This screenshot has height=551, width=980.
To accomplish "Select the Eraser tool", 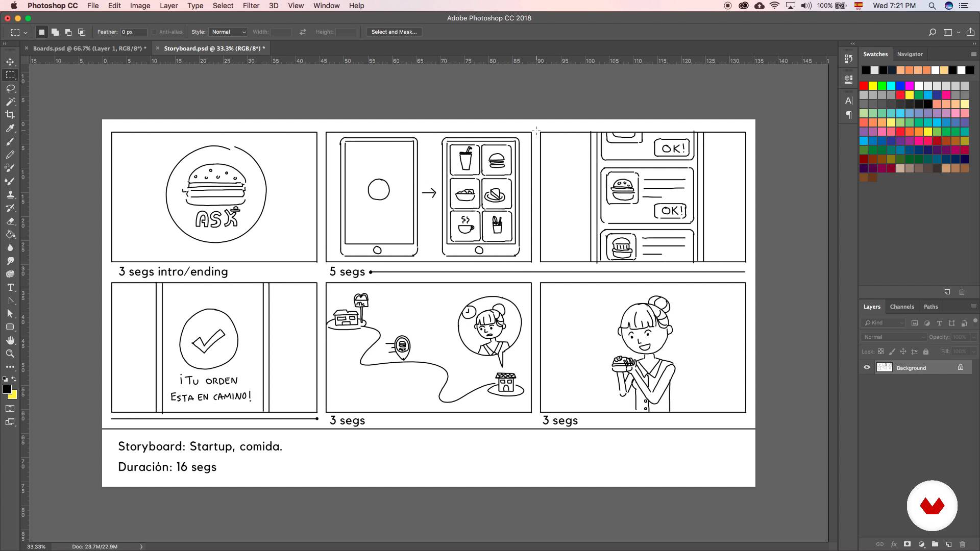I will (10, 221).
